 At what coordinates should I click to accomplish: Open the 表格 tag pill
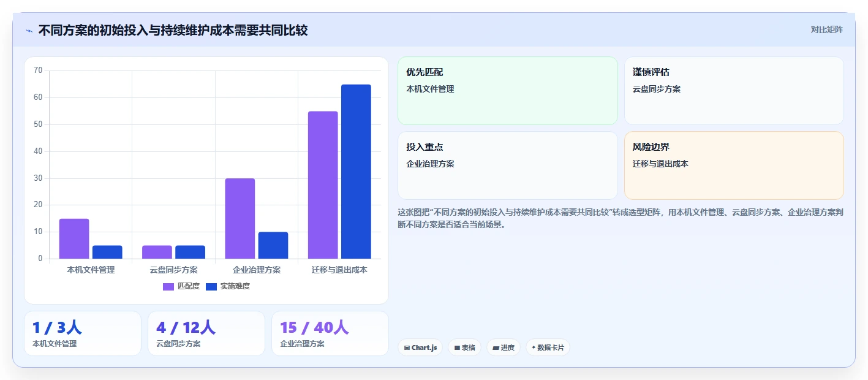465,348
